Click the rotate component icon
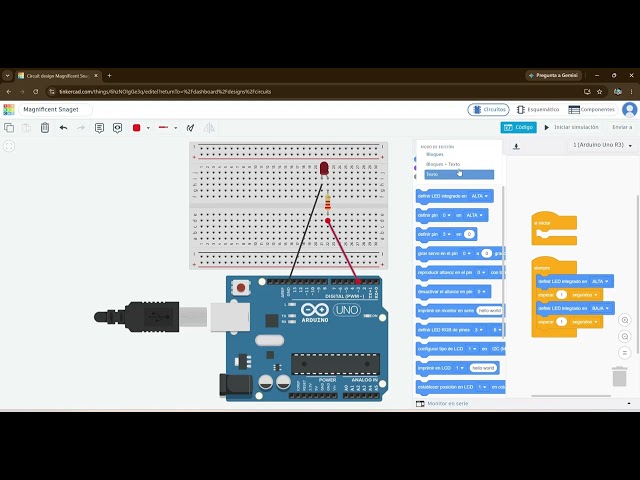This screenshot has height=480, width=640. pyautogui.click(x=190, y=128)
